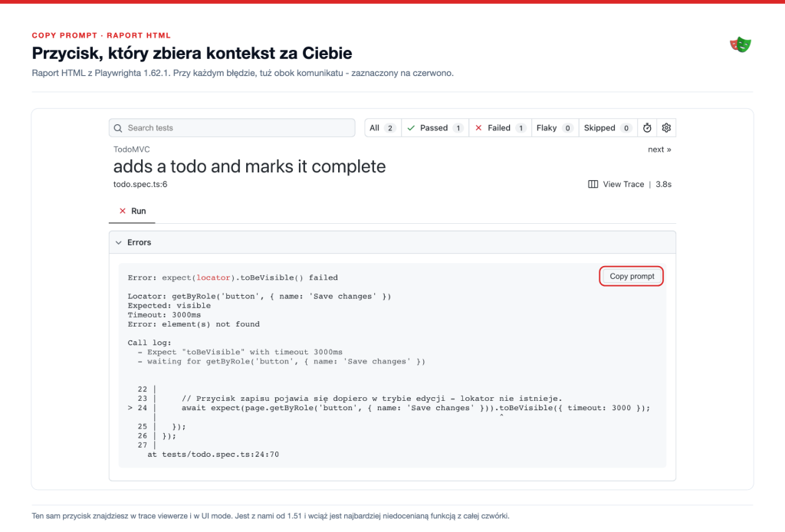This screenshot has width=785, height=532.
Task: Click the 'COPY PROMPT · RAPORT HTML' label
Action: [x=101, y=35]
